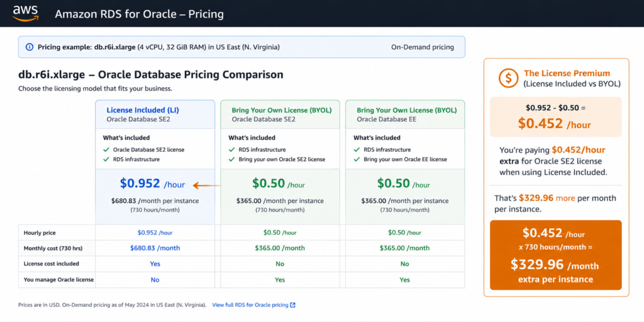Screen dimensions: 644x322
Task: Click $329.96 /month in the dark orange box
Action: 555,265
